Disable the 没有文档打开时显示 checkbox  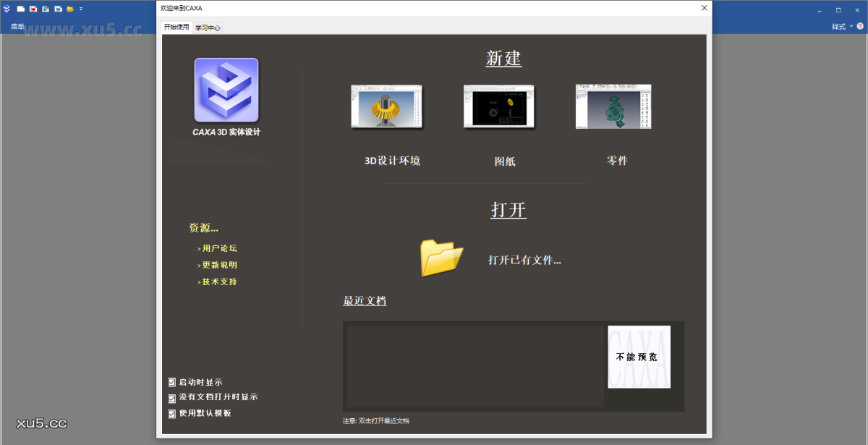click(x=172, y=397)
